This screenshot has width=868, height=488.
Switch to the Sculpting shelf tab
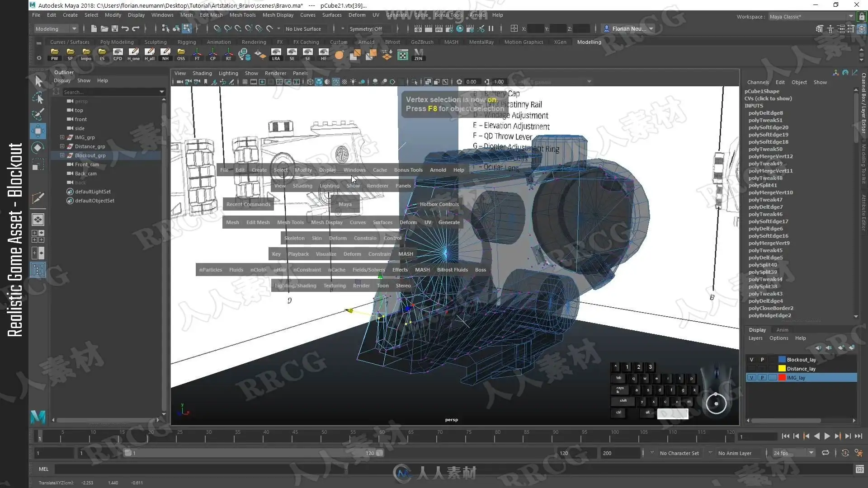tap(156, 42)
